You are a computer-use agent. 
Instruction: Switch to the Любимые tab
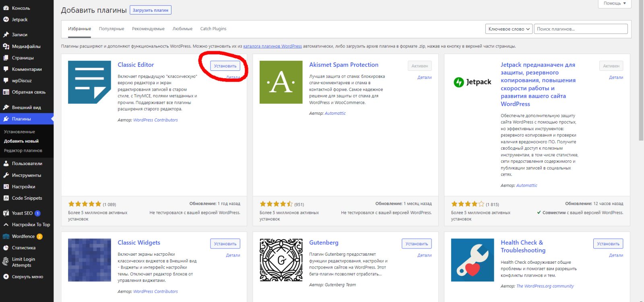tap(182, 29)
